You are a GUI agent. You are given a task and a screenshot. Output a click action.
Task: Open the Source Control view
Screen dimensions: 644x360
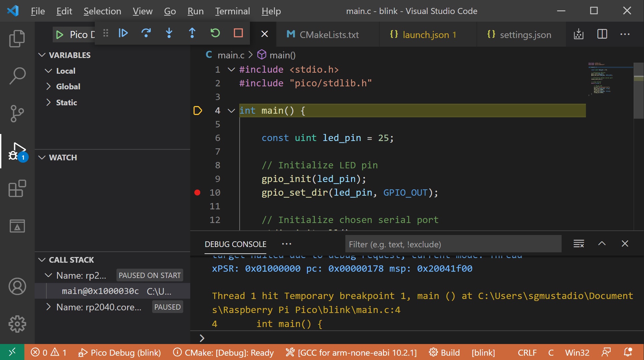pos(17,114)
